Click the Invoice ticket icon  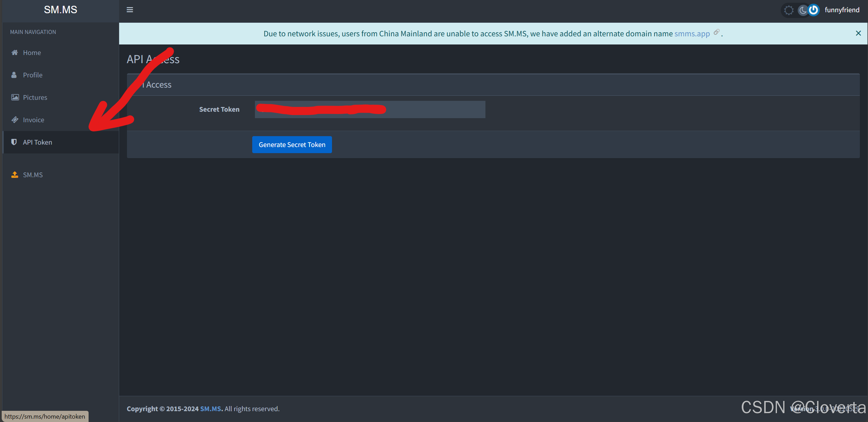tap(15, 120)
